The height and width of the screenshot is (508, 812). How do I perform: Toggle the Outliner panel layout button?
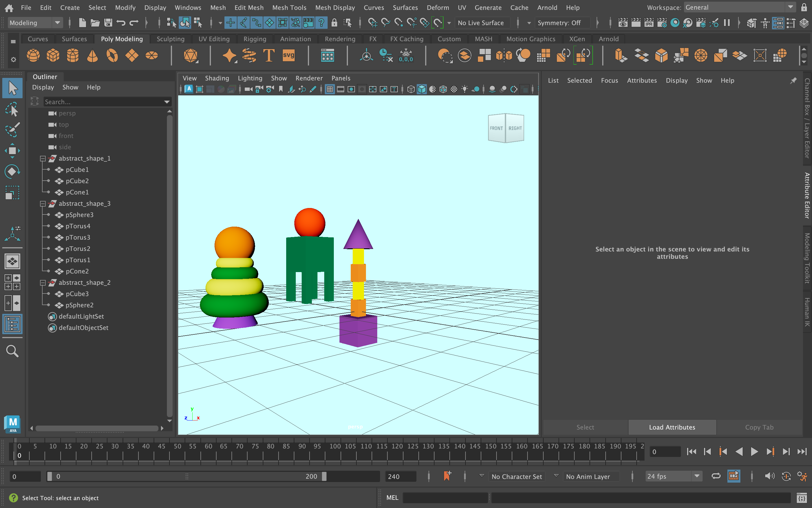[x=12, y=324]
